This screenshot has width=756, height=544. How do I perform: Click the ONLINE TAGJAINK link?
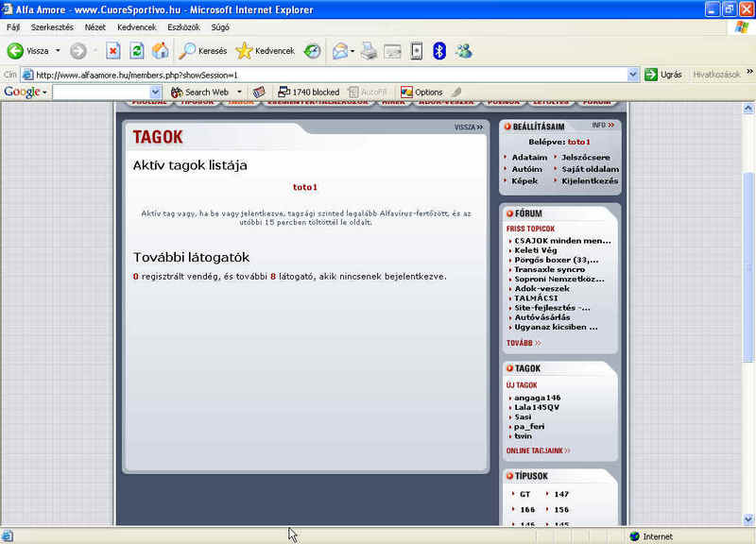point(538,450)
